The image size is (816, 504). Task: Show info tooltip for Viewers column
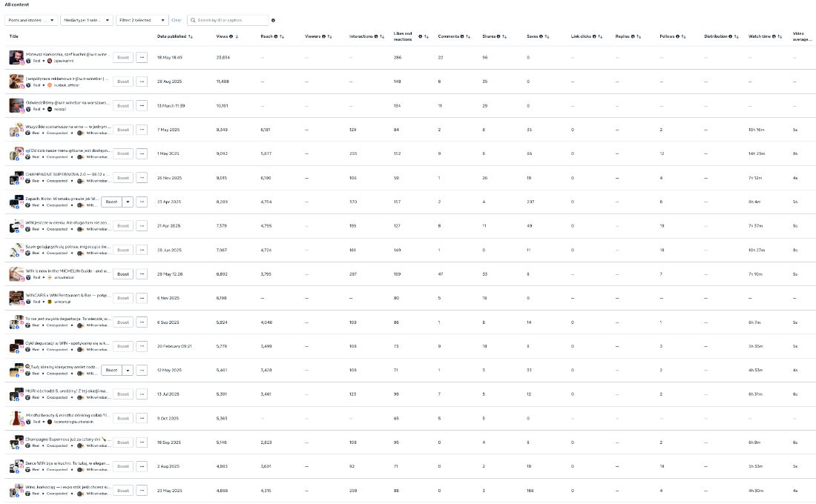coord(323,36)
